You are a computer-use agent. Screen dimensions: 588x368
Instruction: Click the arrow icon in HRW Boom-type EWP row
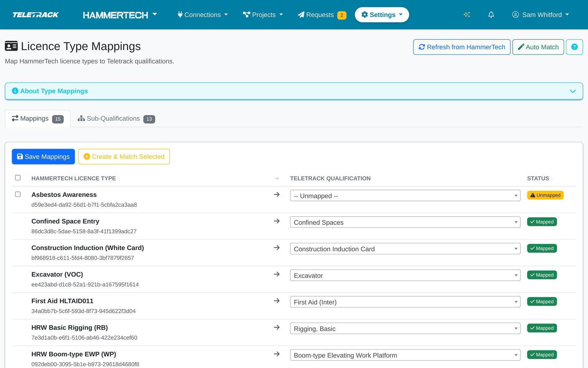(277, 354)
